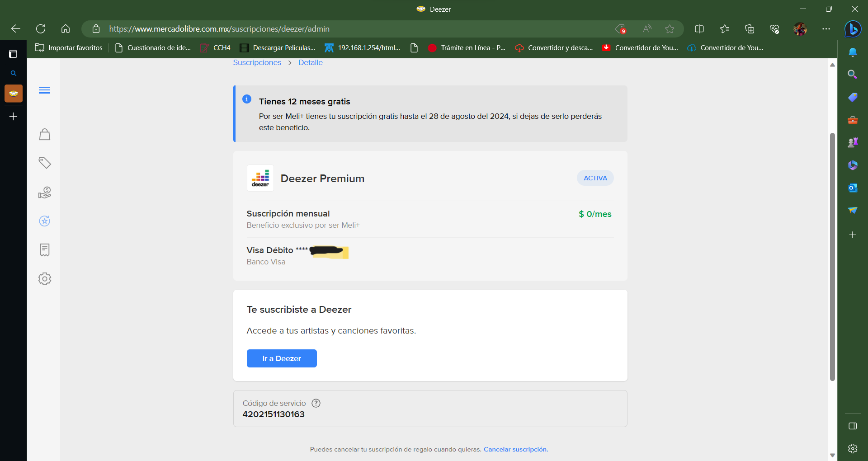Open the favorites list icon
The width and height of the screenshot is (868, 461).
pos(725,29)
